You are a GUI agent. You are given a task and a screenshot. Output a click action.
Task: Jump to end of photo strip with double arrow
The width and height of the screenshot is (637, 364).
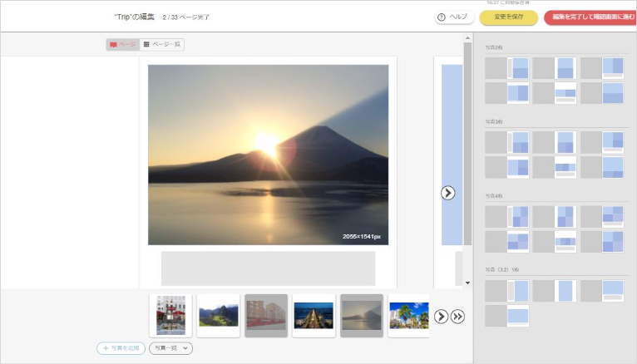click(x=457, y=317)
